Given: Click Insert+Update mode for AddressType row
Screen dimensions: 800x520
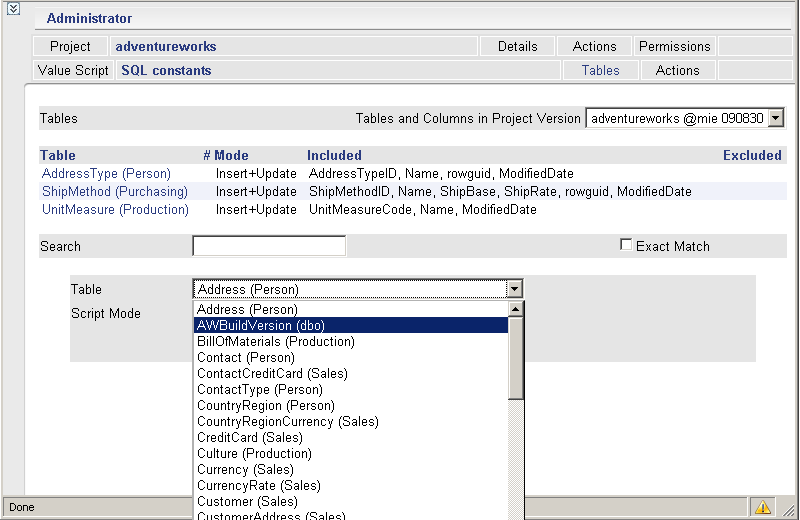Looking at the screenshot, I should tap(256, 174).
